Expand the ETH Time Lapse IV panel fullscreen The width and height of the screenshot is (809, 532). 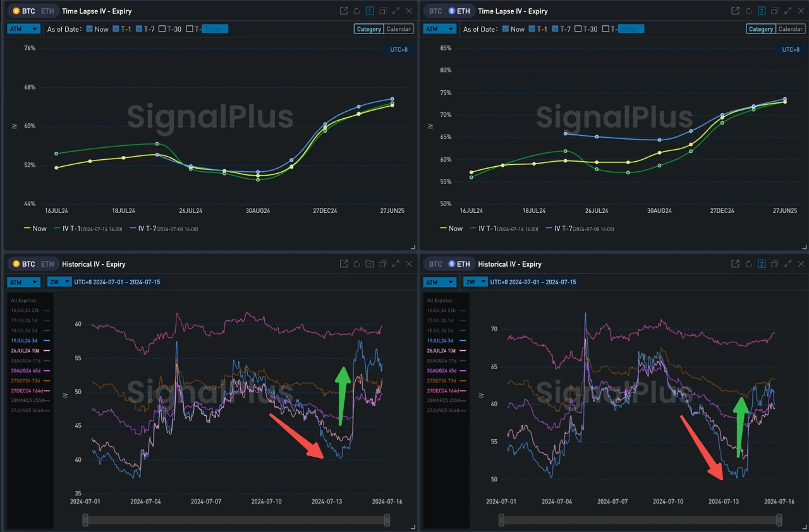[x=788, y=11]
